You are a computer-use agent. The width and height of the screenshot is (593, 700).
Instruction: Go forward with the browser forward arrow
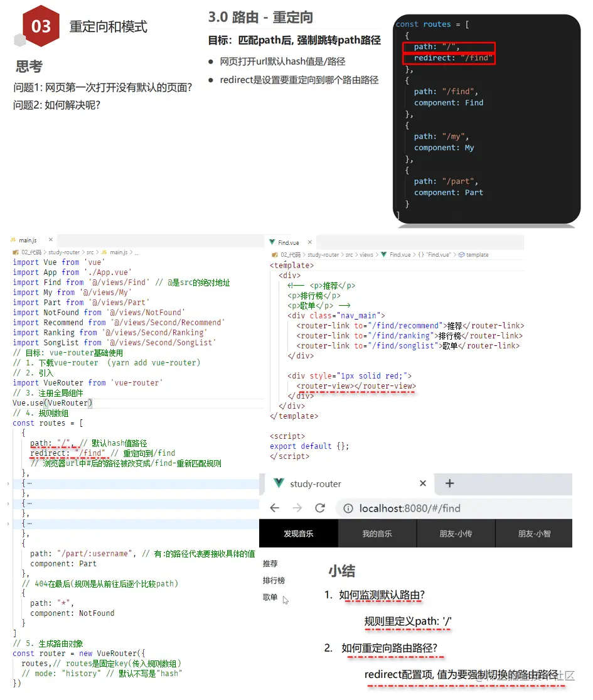(x=297, y=508)
